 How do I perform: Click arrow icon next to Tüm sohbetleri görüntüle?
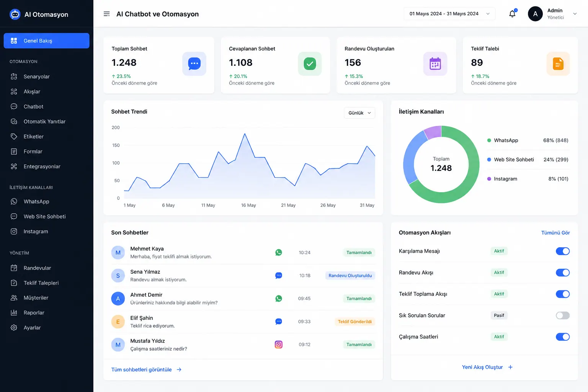[x=179, y=370]
